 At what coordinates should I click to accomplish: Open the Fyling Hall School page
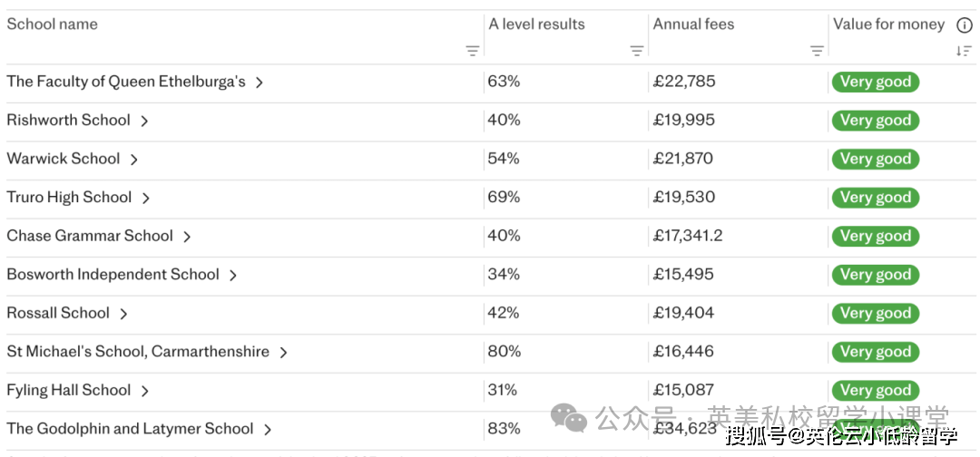click(x=69, y=390)
